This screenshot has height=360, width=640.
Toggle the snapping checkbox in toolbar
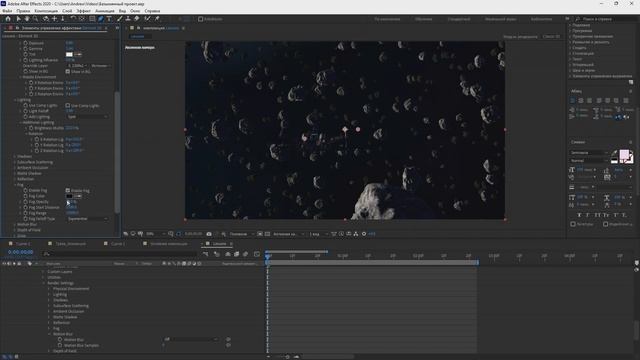[200, 19]
